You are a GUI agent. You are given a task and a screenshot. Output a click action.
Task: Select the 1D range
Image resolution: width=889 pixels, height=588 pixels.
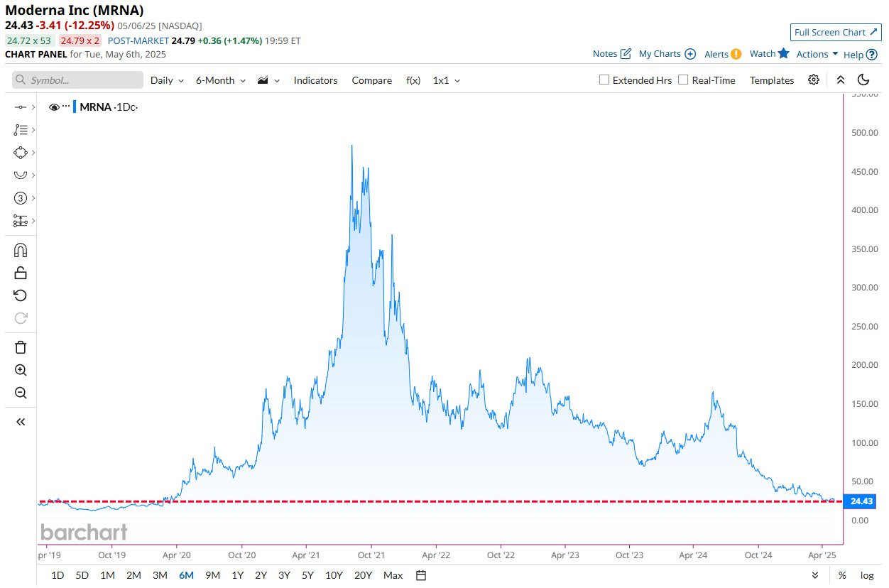point(58,575)
